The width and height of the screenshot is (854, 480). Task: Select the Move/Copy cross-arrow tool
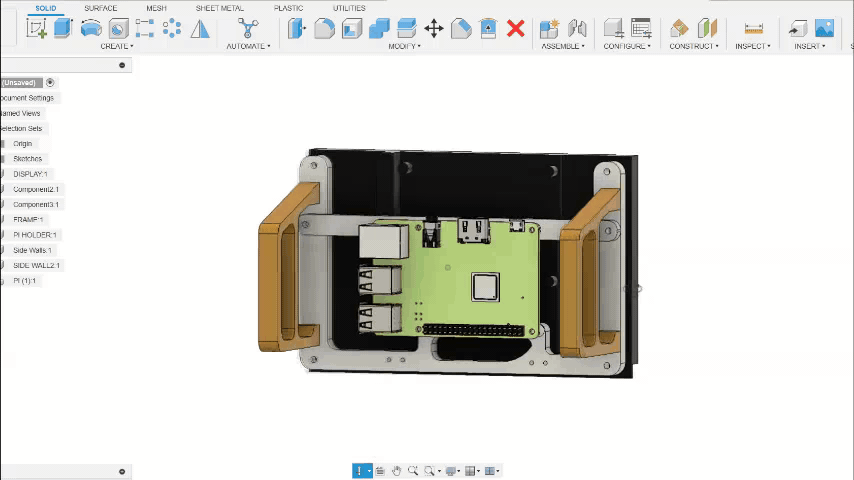tap(434, 28)
